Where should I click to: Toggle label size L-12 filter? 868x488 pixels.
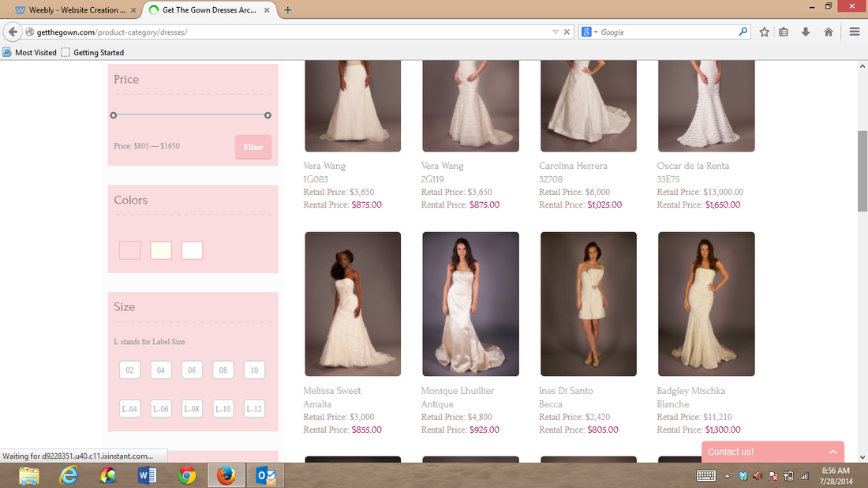pos(254,409)
